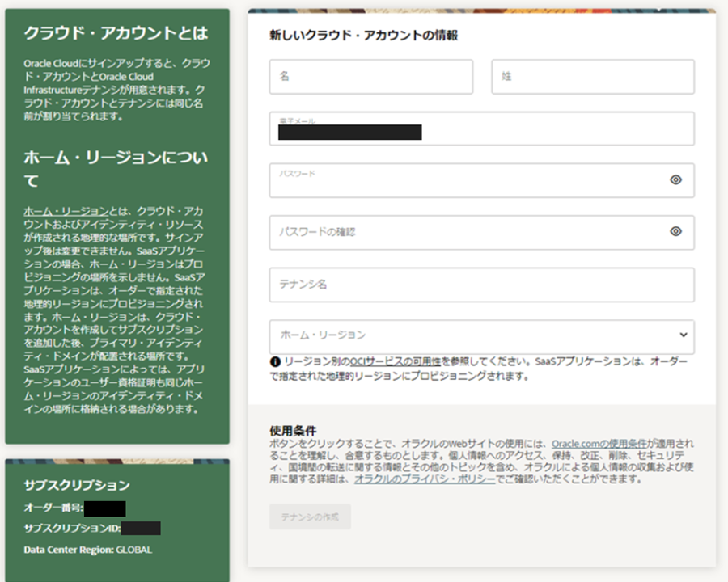Click the Data Center Region: GLOBAL text

(x=87, y=550)
